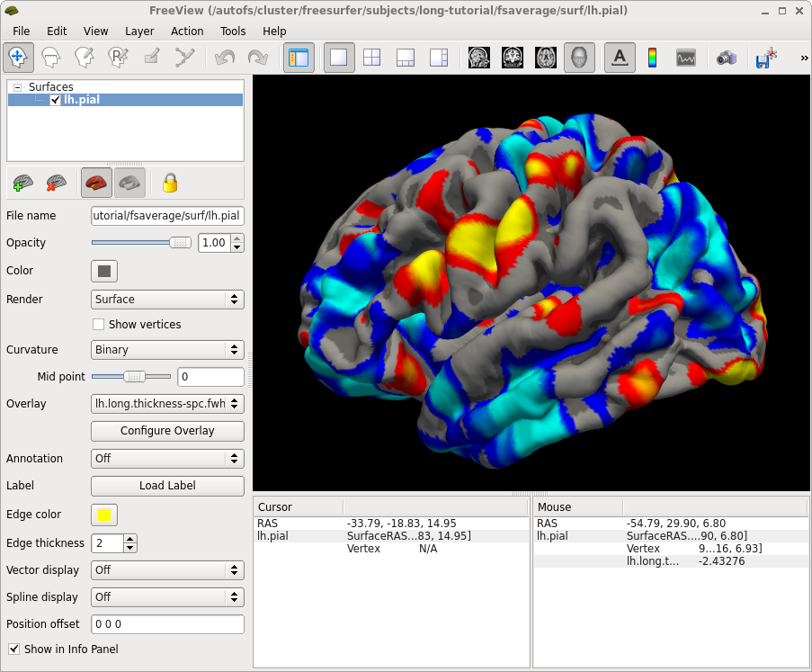Enable the Show vertices checkbox

pos(99,324)
